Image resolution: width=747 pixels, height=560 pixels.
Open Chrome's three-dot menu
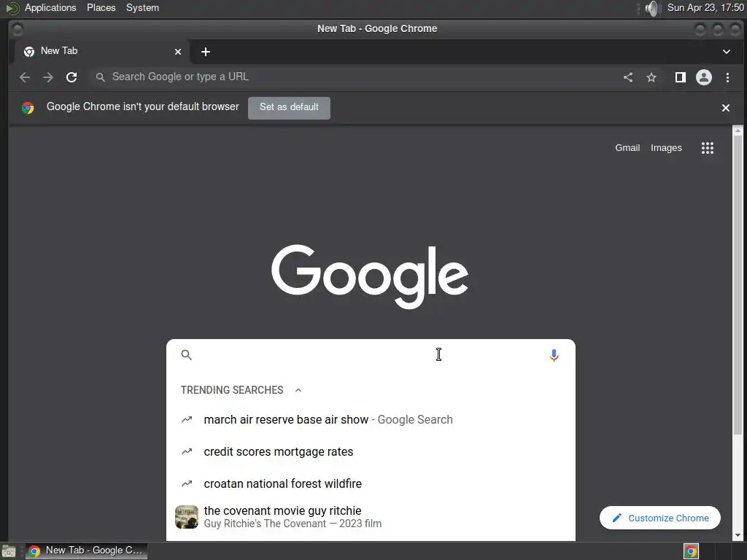(x=727, y=77)
